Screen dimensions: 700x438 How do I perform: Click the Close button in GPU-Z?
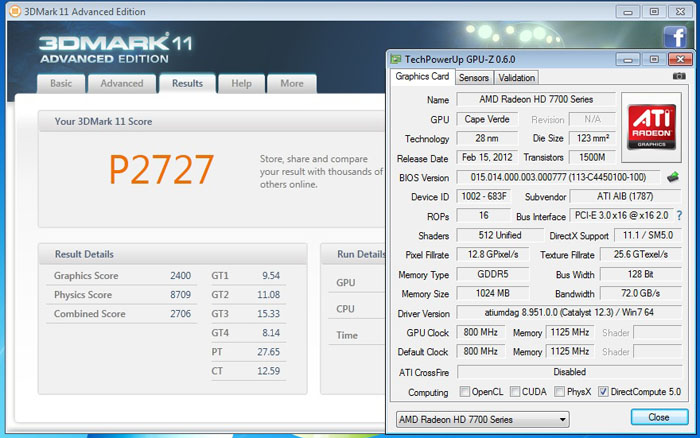point(659,417)
